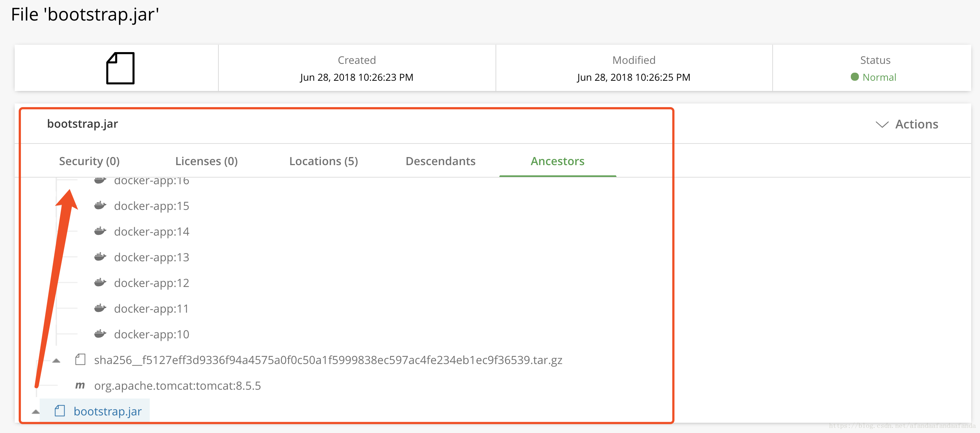980x433 pixels.
Task: Open the Security (0) tab
Action: (x=90, y=161)
